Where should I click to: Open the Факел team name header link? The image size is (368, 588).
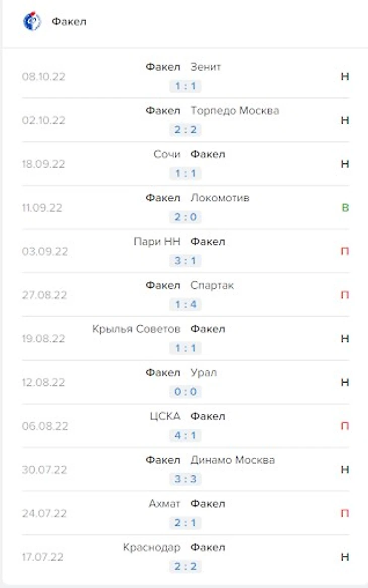point(69,22)
